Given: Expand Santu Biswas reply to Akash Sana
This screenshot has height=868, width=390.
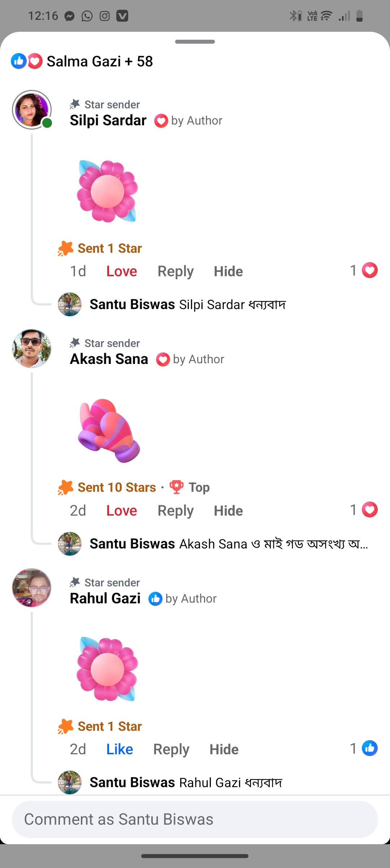Looking at the screenshot, I should [x=228, y=544].
